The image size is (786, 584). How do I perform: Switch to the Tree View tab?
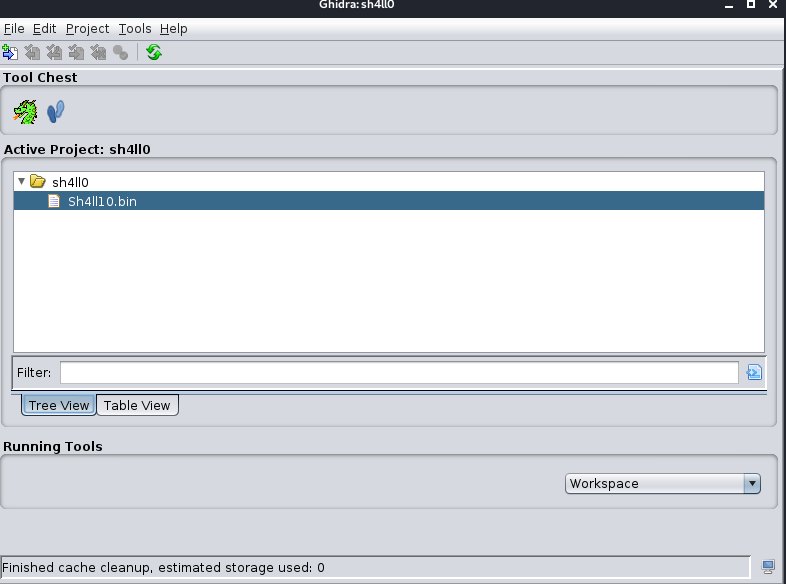[x=59, y=405]
